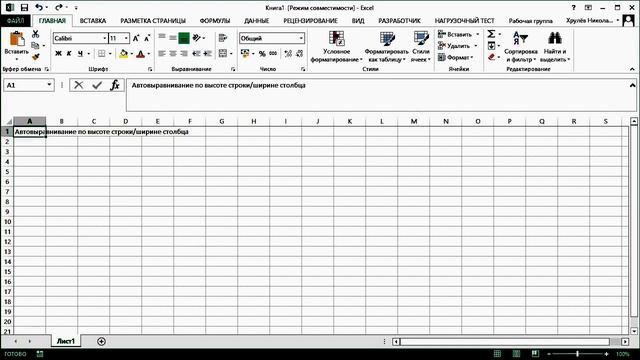640x360 pixels.
Task: Click the cell borders icon
Action: click(102, 53)
